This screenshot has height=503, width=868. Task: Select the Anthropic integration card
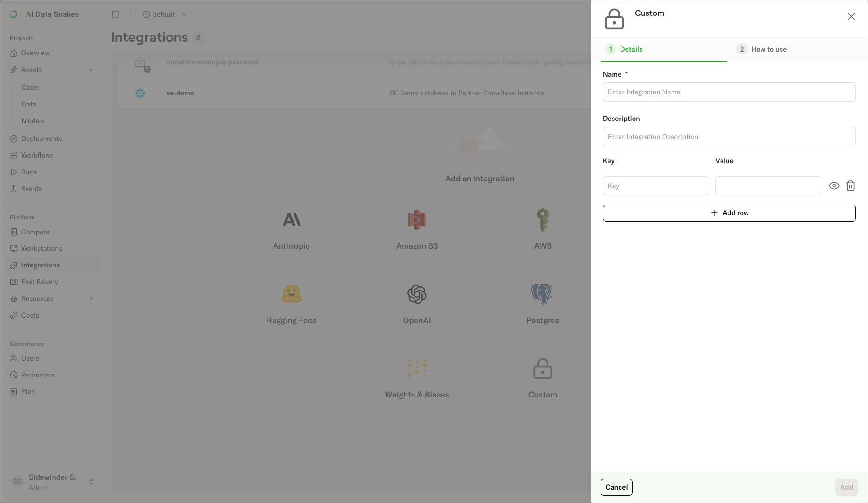click(291, 231)
